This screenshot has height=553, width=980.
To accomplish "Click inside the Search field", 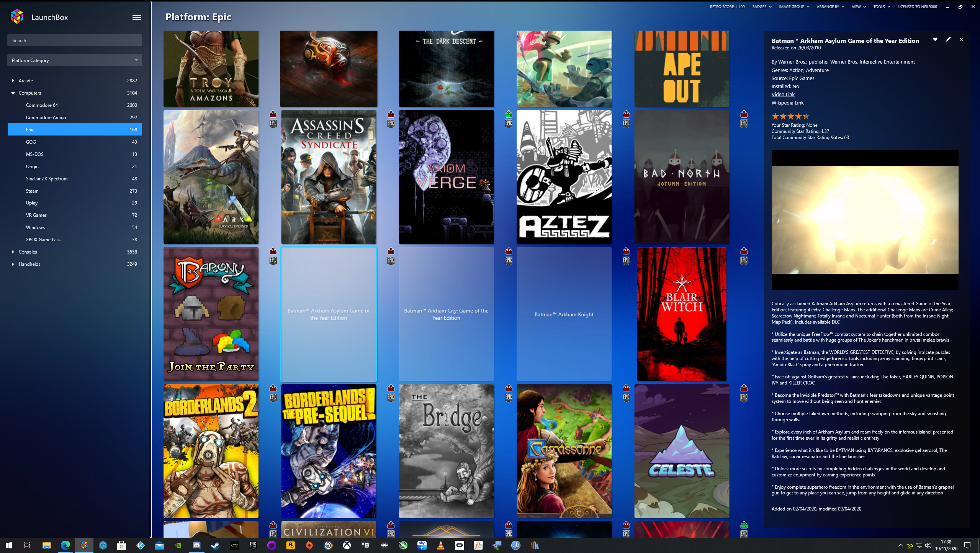I will coord(75,40).
